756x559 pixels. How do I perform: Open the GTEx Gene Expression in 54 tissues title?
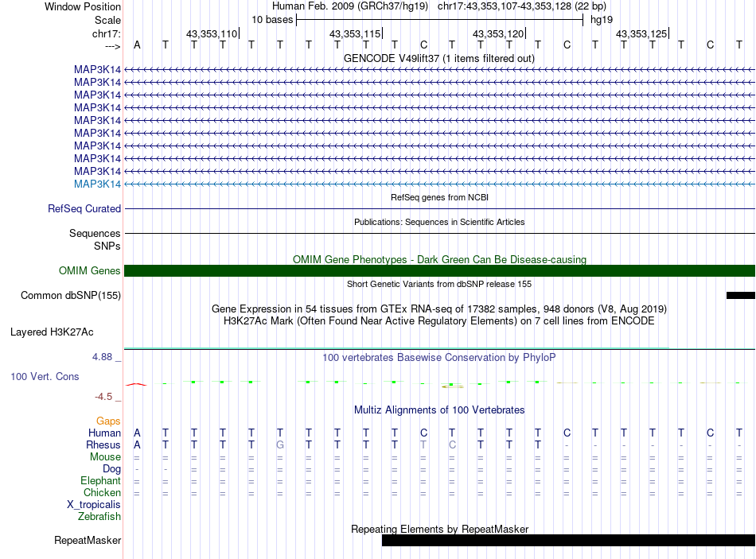(x=439, y=309)
